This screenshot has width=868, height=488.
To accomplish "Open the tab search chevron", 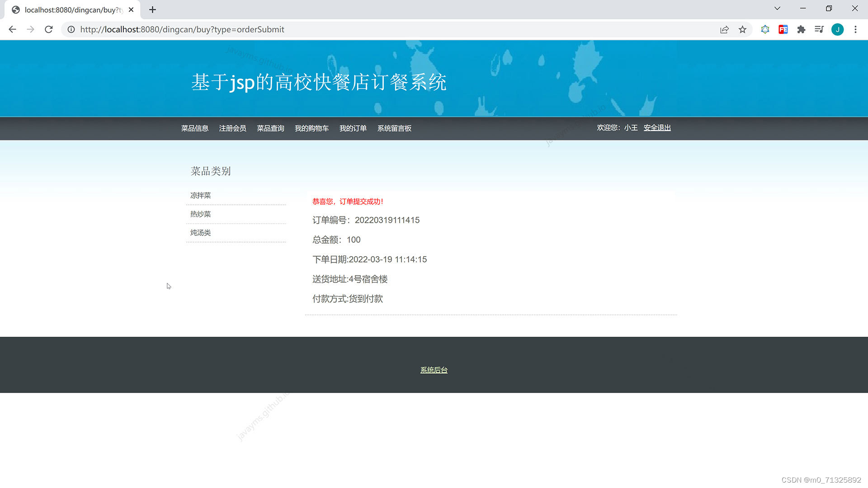I will point(777,8).
